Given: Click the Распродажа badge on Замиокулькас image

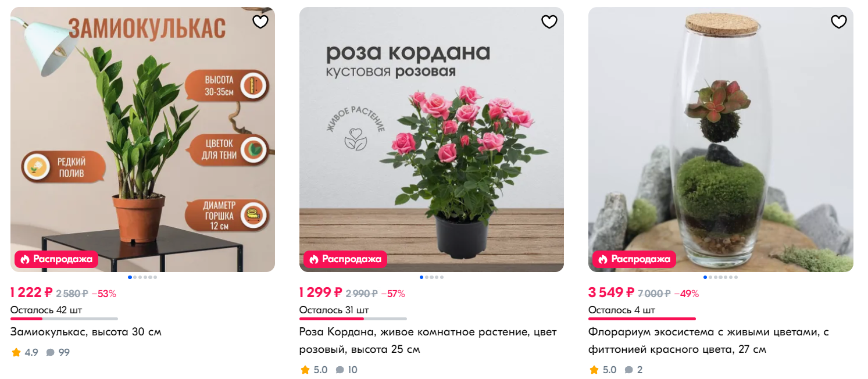Looking at the screenshot, I should click(x=56, y=259).
